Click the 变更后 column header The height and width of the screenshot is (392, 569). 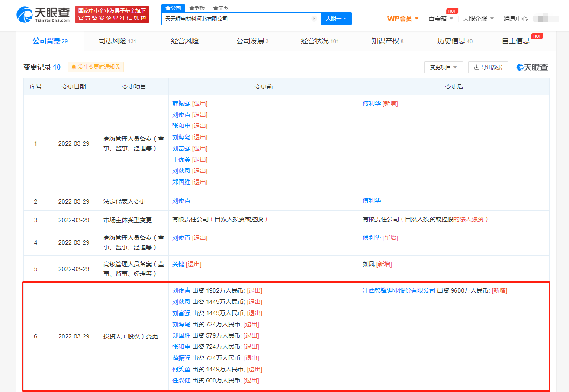[454, 86]
